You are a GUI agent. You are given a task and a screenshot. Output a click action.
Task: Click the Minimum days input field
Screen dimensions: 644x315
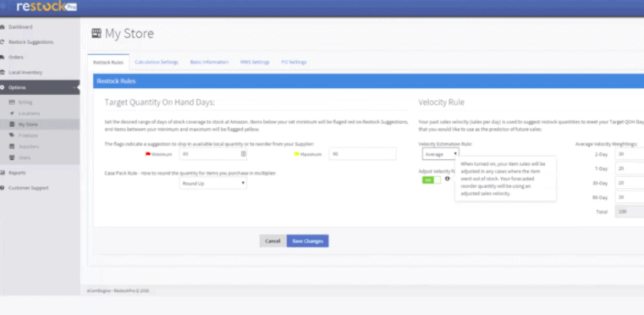[212, 154]
